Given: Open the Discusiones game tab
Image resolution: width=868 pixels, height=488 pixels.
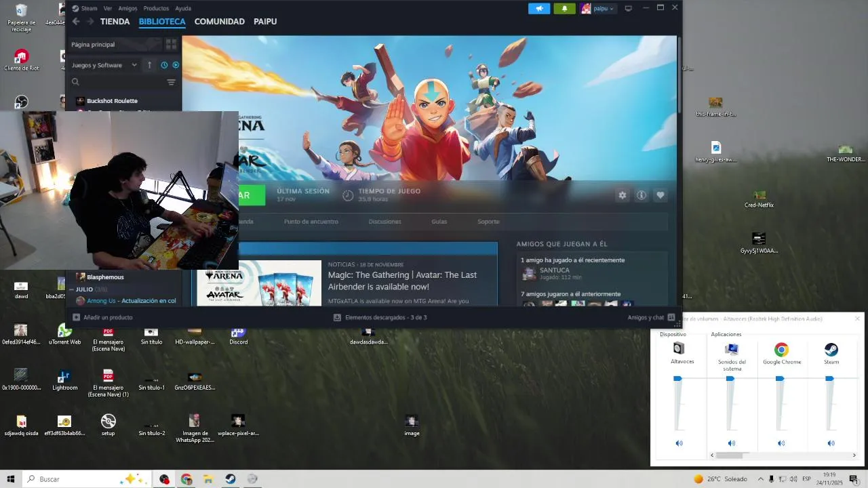Looking at the screenshot, I should click(385, 222).
